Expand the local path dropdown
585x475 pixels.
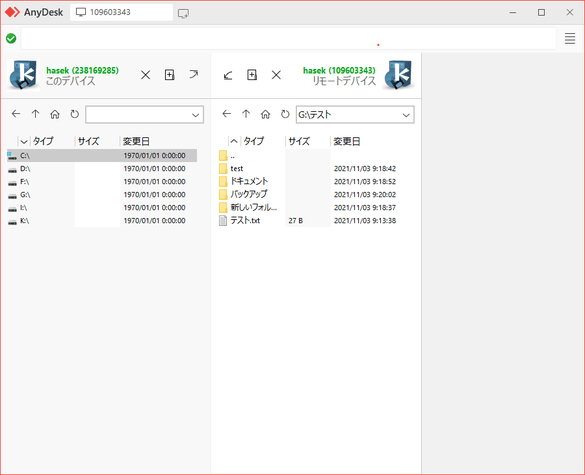tap(195, 115)
